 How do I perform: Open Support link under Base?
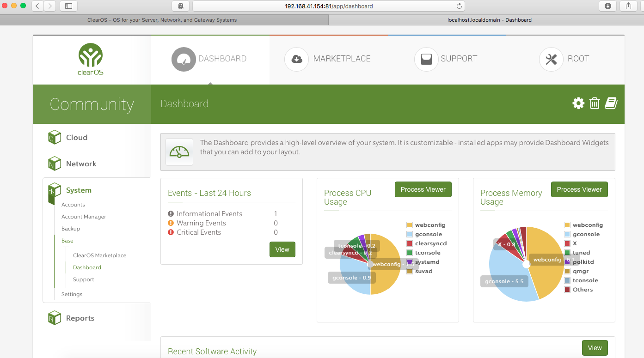click(x=83, y=279)
